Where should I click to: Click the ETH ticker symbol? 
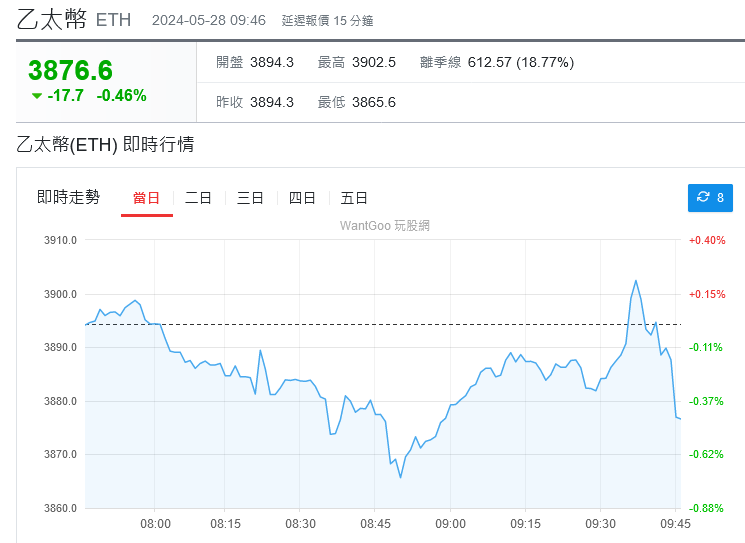[x=113, y=20]
